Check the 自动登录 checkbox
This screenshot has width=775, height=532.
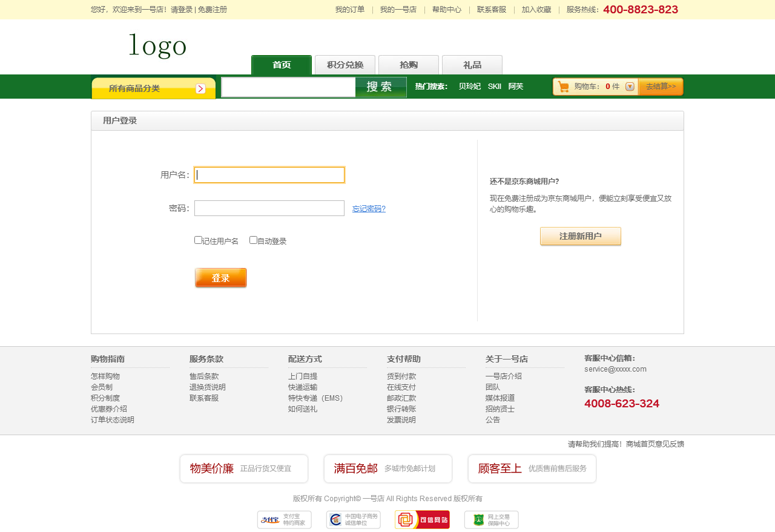click(253, 240)
